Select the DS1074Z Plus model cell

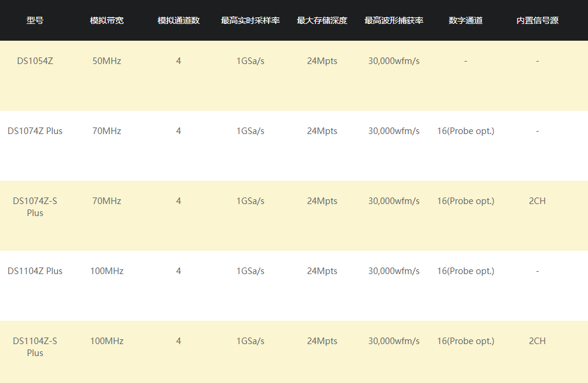point(35,131)
